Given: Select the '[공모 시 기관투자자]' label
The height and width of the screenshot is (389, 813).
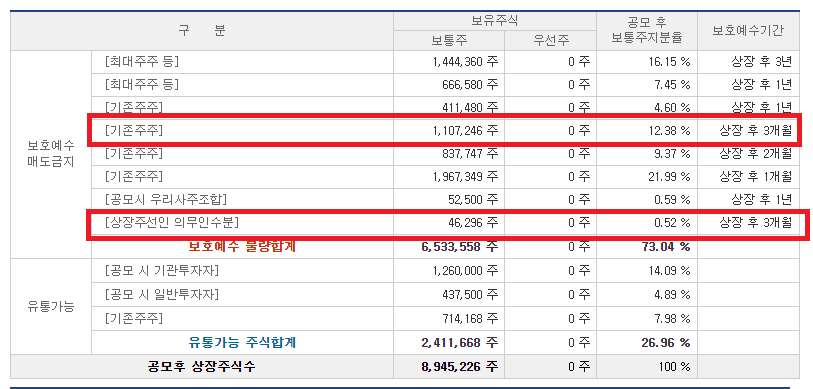Looking at the screenshot, I should pos(161,270).
